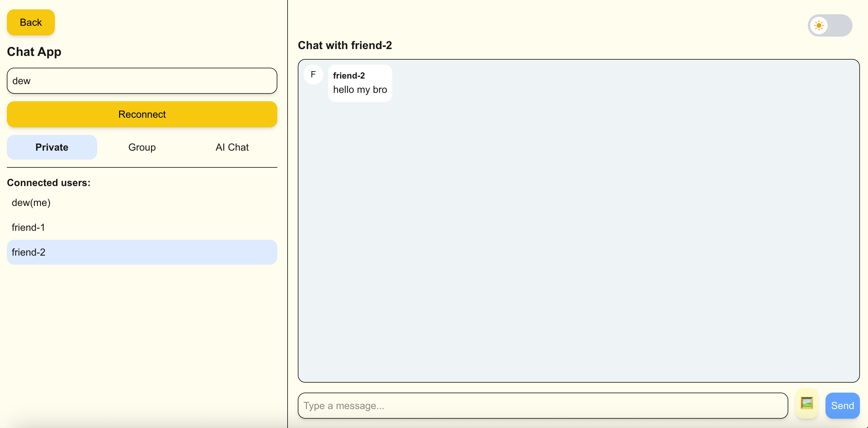Click the F avatar circle
Screen dimensions: 868x428
pos(313,75)
